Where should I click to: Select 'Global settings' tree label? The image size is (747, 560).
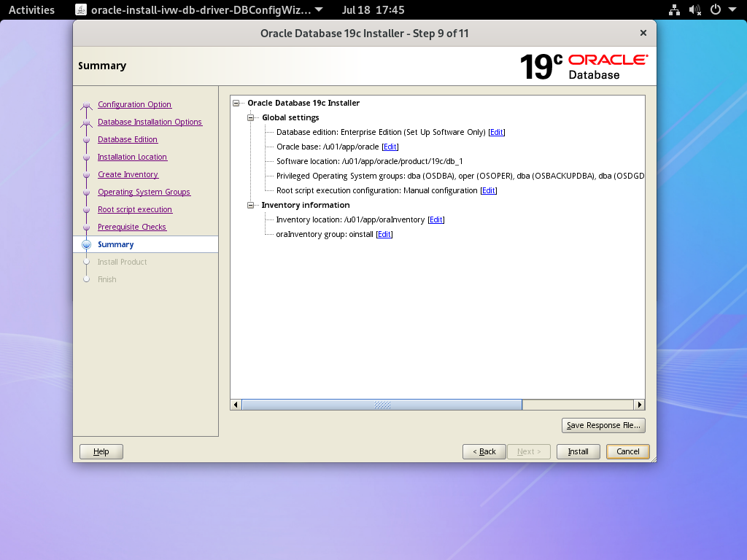290,117
